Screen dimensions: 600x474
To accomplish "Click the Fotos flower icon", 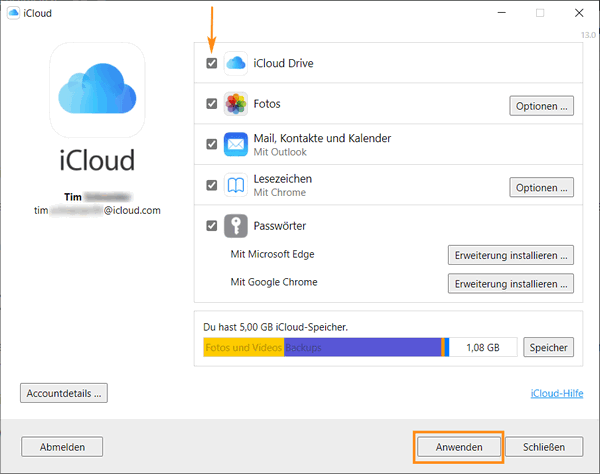I will 236,104.
